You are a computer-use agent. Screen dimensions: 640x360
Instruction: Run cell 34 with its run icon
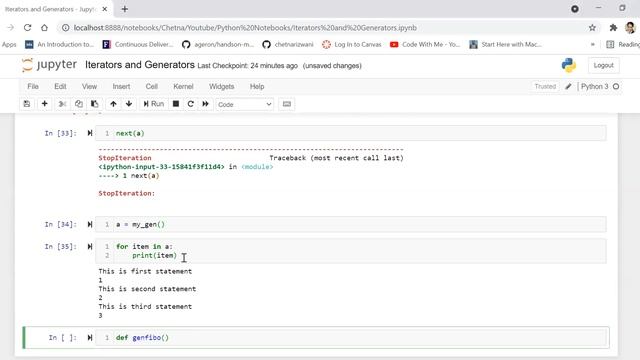click(x=90, y=224)
